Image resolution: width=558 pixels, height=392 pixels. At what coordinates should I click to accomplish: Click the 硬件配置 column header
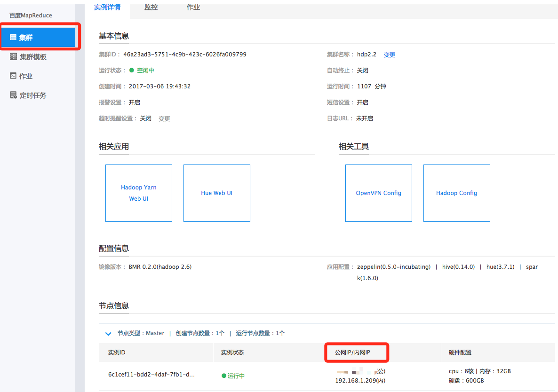coord(460,353)
